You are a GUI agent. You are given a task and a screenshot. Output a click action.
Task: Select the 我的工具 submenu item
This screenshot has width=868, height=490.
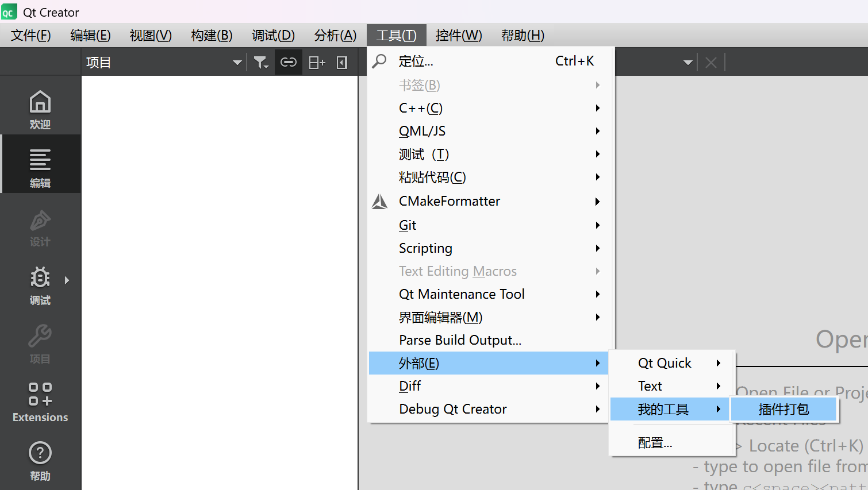[671, 409]
